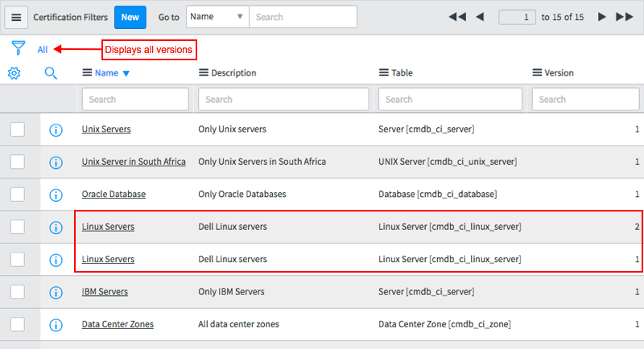This screenshot has width=644, height=349.
Task: Tick the Data Center Zones checkbox
Action: click(17, 324)
